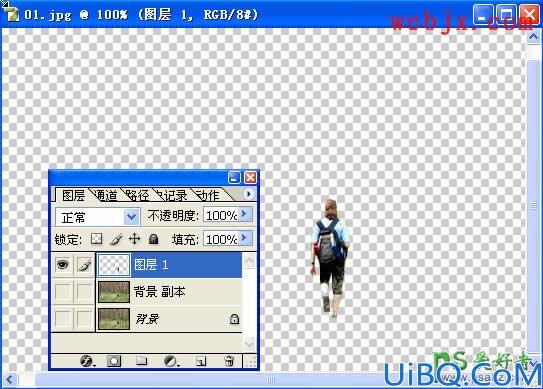543x389 pixels.
Task: Open the layers panel options menu
Action: pos(248,194)
